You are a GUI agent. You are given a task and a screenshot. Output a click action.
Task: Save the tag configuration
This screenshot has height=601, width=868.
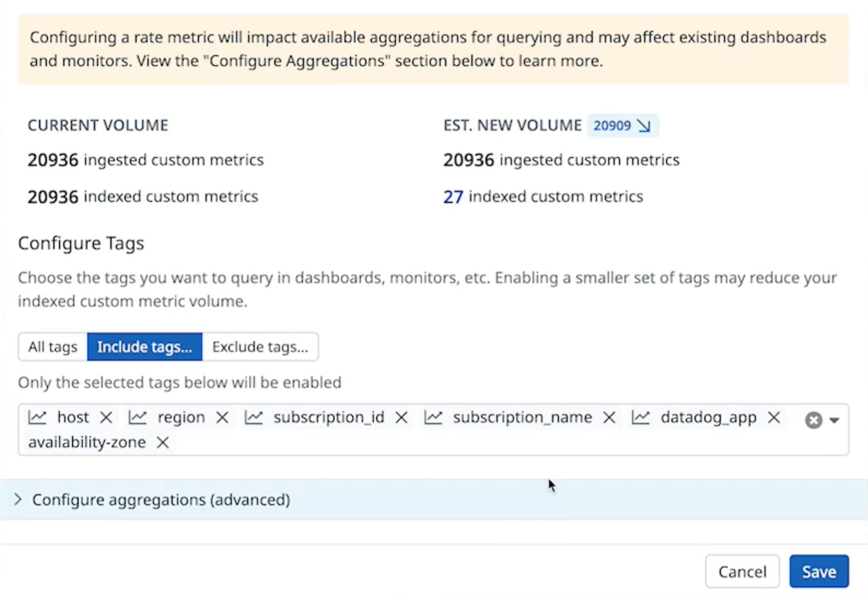point(819,571)
